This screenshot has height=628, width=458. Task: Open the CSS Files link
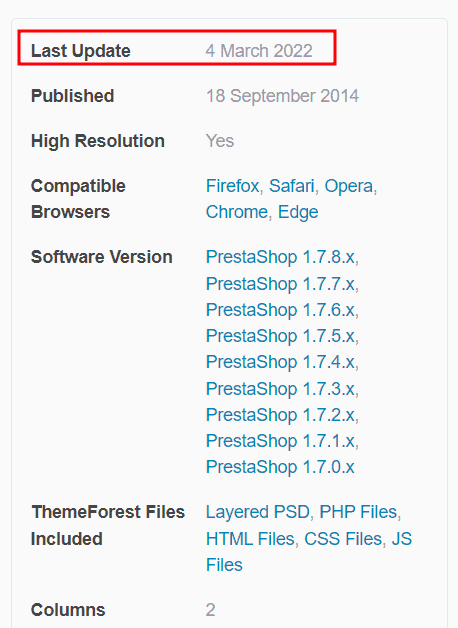343,539
